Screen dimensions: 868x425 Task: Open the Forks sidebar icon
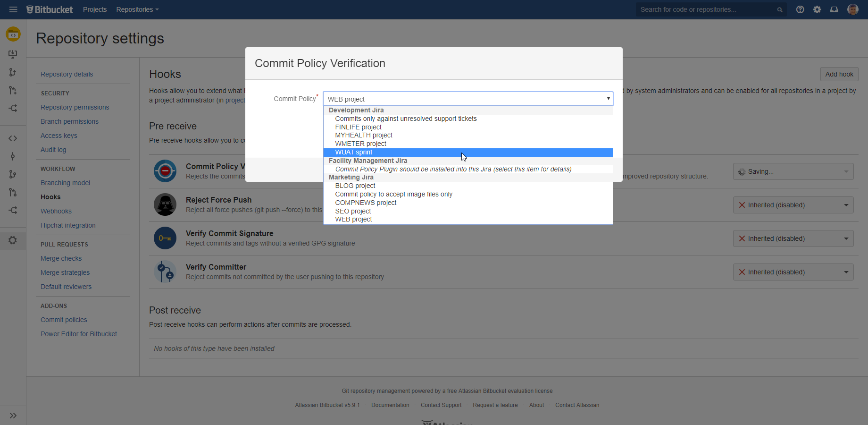coord(13,210)
